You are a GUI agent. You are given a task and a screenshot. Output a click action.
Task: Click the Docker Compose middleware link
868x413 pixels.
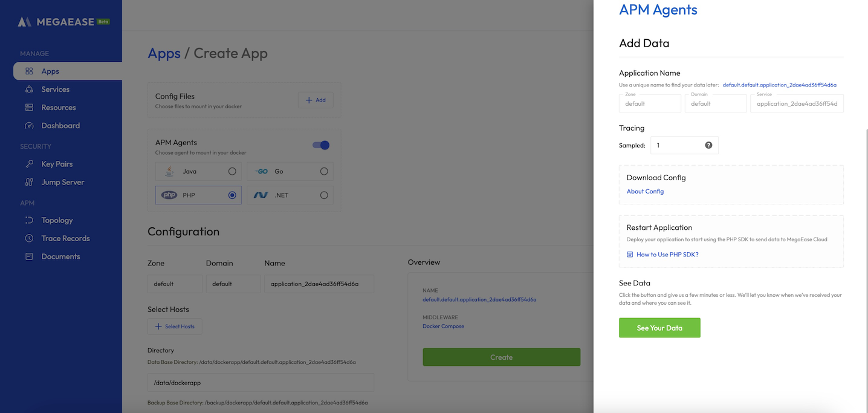[x=443, y=326]
